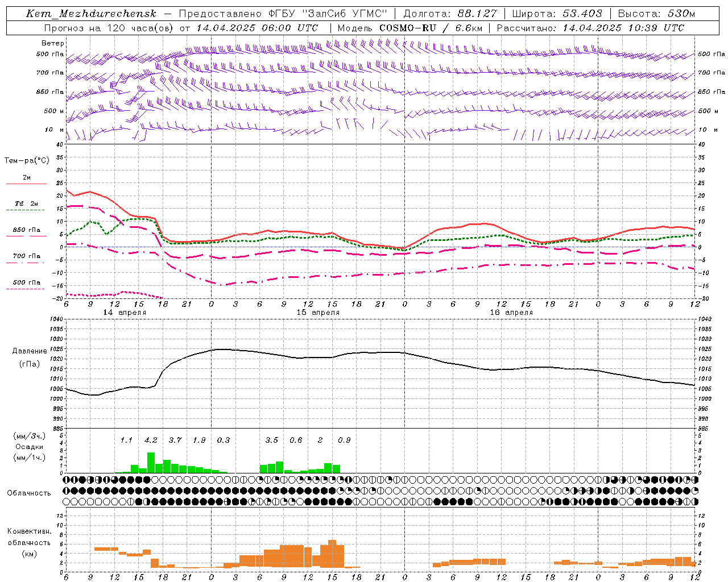Viewport: 728px width, 582px height.
Task: Click "Прогноз на 120 часа(ов)" header text
Action: click(109, 28)
